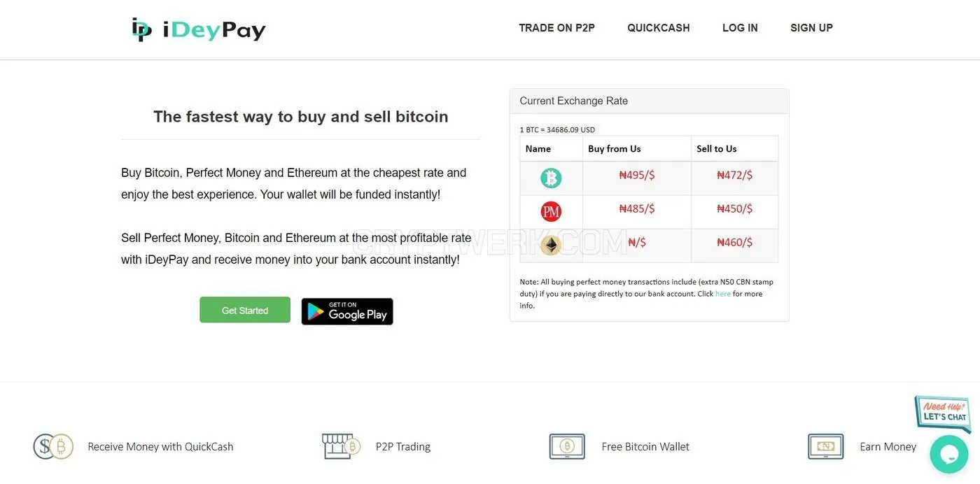
Task: Click the iDeyPay logo icon
Action: [142, 29]
